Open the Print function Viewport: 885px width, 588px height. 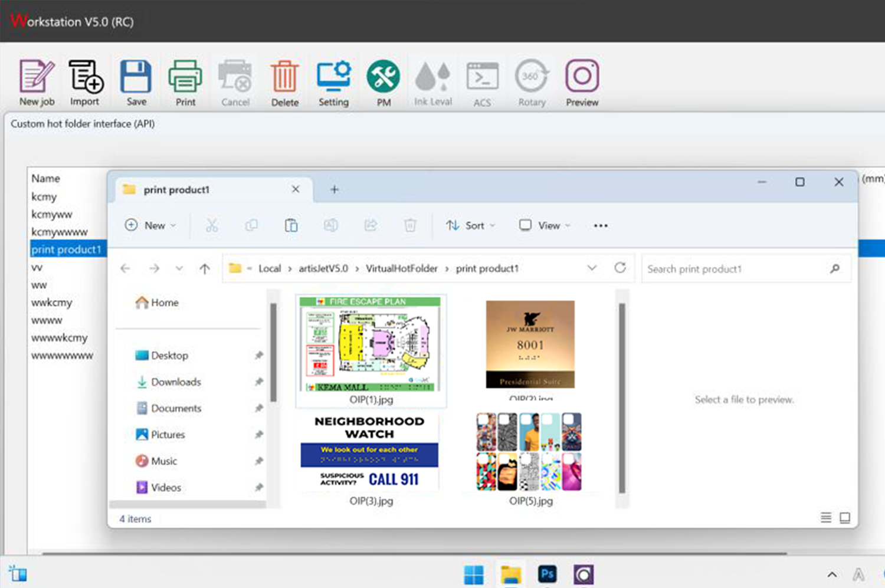(185, 81)
